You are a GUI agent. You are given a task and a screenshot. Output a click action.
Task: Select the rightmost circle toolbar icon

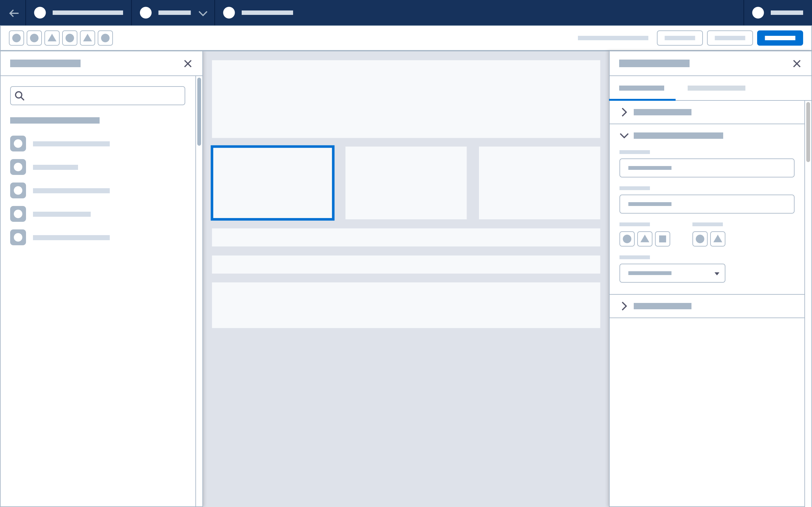pos(105,38)
